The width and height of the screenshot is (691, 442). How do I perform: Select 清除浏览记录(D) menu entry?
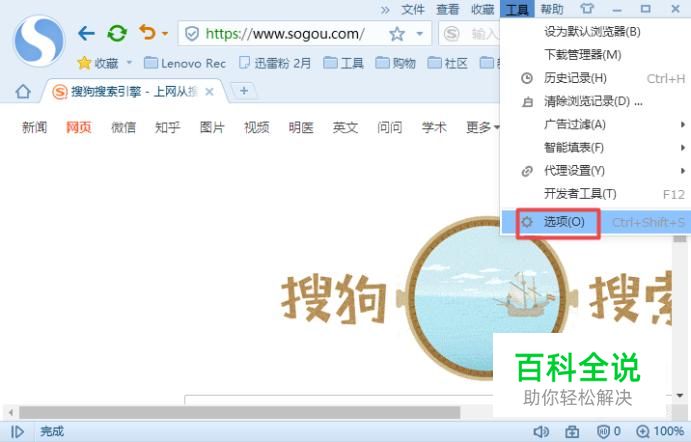595,102
